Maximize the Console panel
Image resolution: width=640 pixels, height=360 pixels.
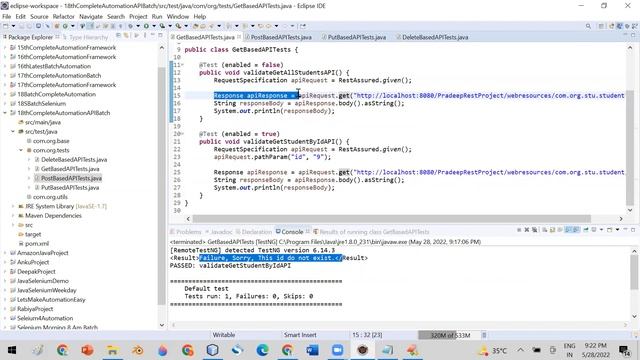click(633, 230)
